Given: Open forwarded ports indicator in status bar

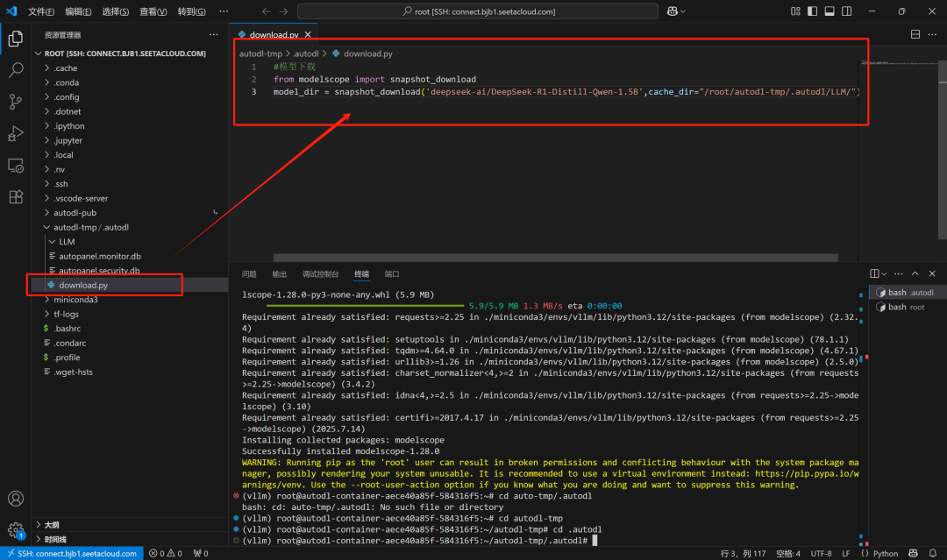Looking at the screenshot, I should tap(201, 553).
